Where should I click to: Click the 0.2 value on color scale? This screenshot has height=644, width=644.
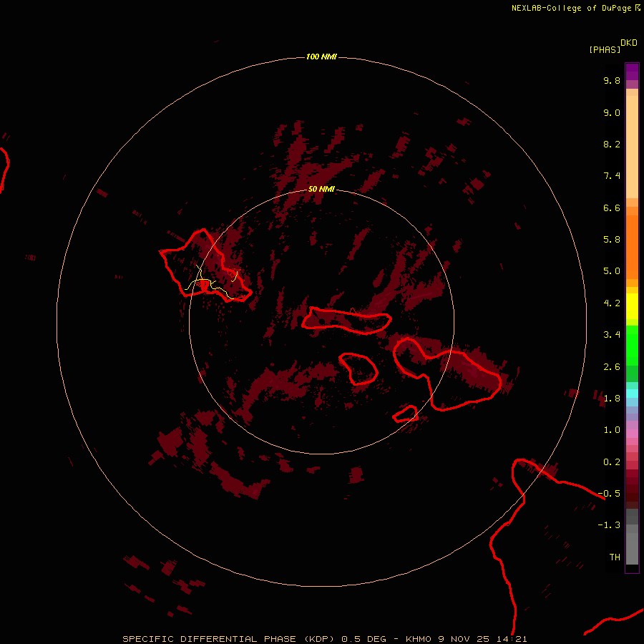(x=612, y=462)
